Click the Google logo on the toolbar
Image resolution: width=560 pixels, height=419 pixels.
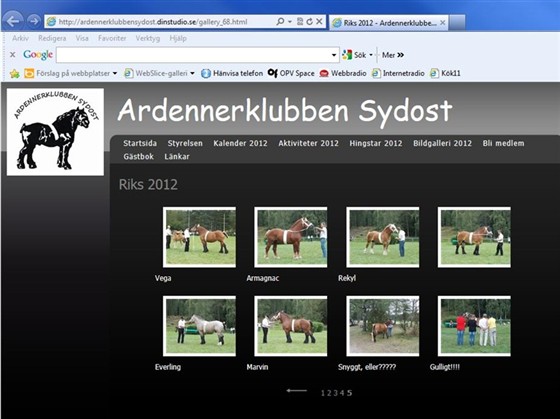(38, 55)
